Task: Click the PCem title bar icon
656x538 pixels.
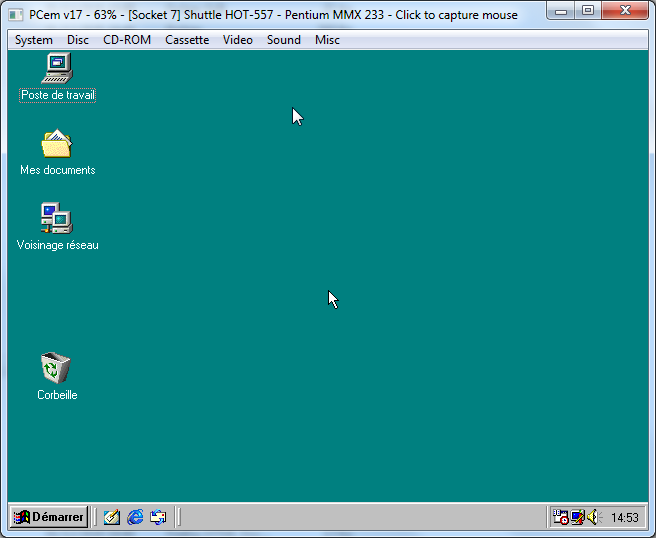Action: (16, 15)
